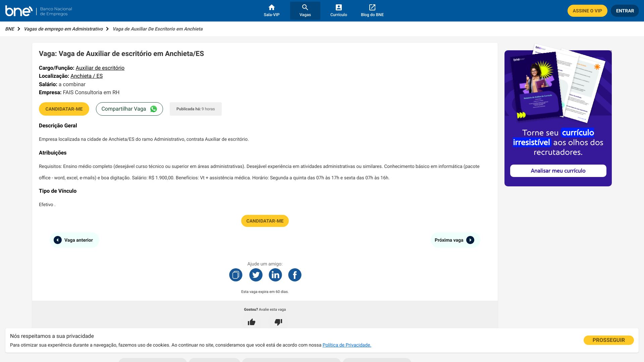This screenshot has height=362, width=644.
Task: Click Analisar meu currículo button in ad
Action: (x=558, y=171)
